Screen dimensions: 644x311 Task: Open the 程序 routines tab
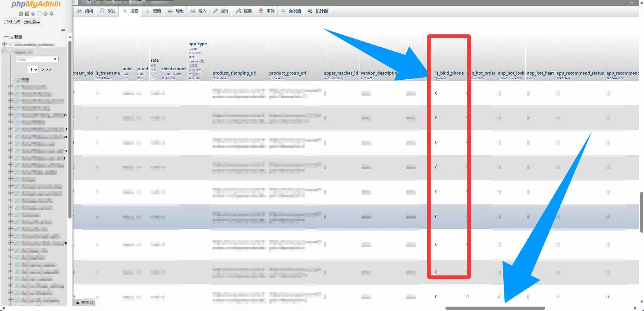pos(244,11)
